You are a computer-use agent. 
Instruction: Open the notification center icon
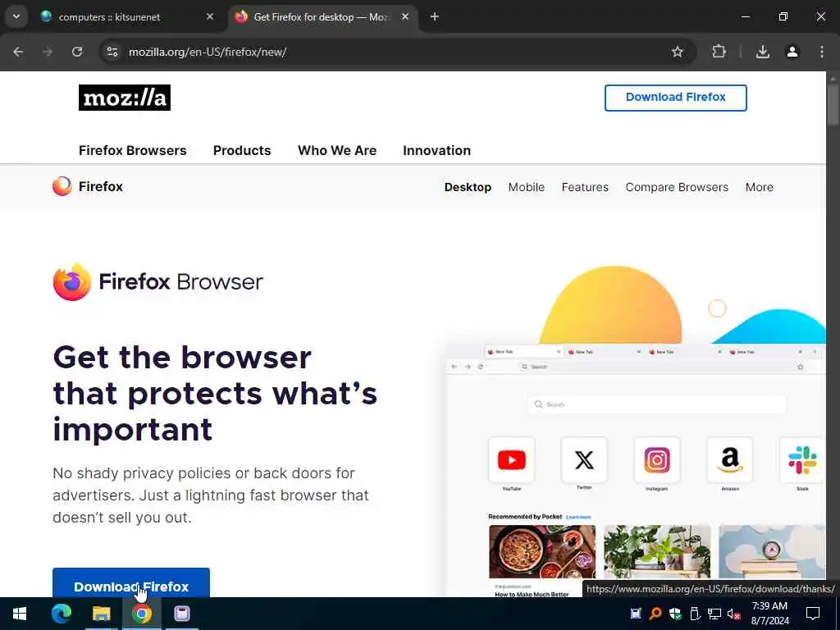tap(813, 614)
